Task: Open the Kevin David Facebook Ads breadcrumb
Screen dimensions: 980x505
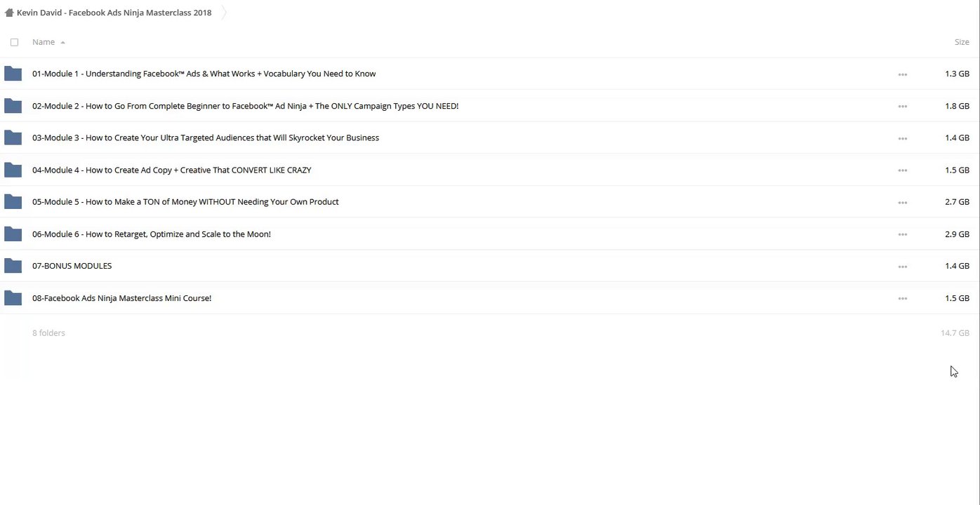Action: [114, 13]
